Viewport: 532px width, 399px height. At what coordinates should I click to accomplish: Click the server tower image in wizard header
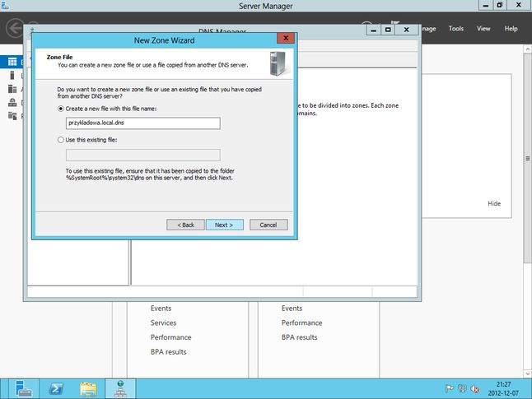[278, 63]
